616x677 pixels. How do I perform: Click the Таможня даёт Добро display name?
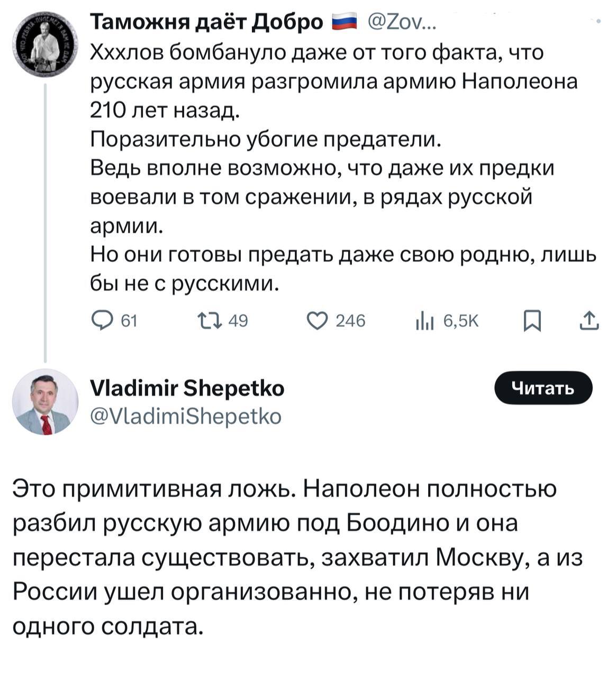pyautogui.click(x=207, y=23)
